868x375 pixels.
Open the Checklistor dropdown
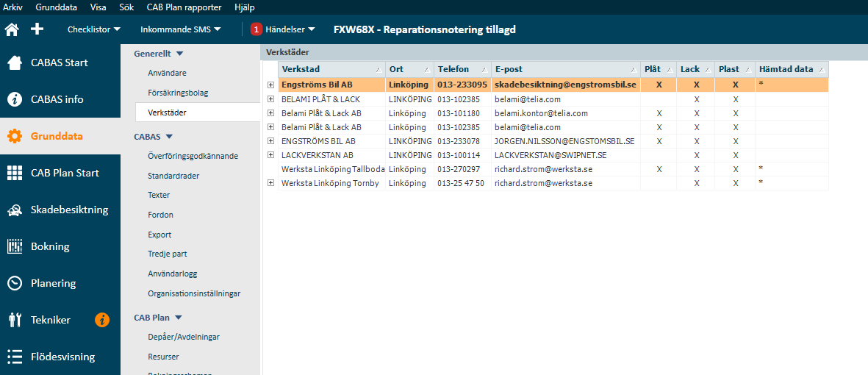93,29
